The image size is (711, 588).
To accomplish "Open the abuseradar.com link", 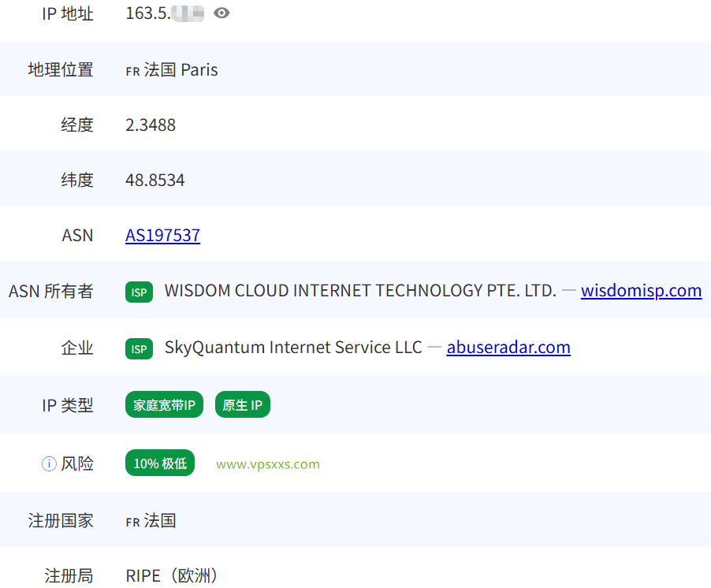I will 508,348.
